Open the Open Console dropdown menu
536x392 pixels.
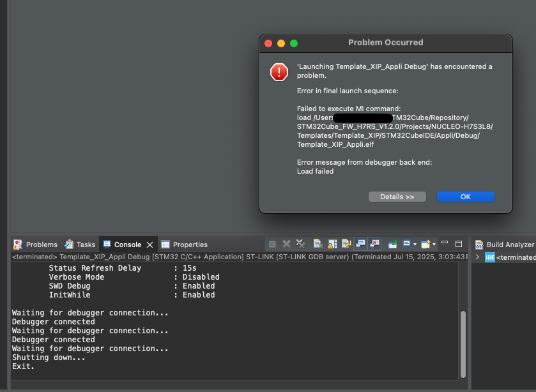434,244
